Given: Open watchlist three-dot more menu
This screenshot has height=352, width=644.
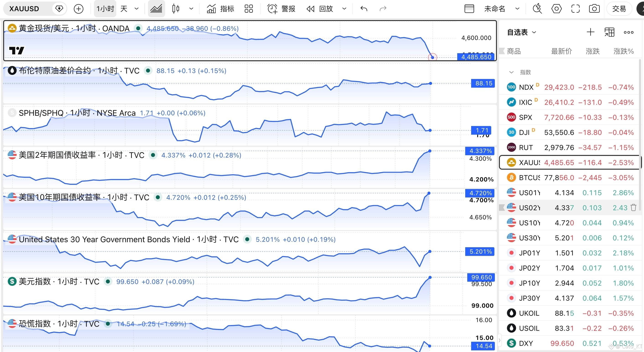Looking at the screenshot, I should pos(628,32).
